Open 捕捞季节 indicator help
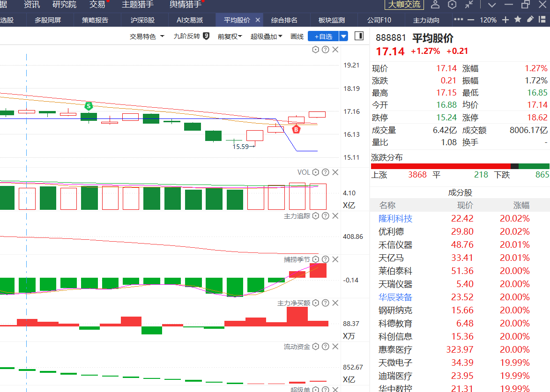 [326, 259]
